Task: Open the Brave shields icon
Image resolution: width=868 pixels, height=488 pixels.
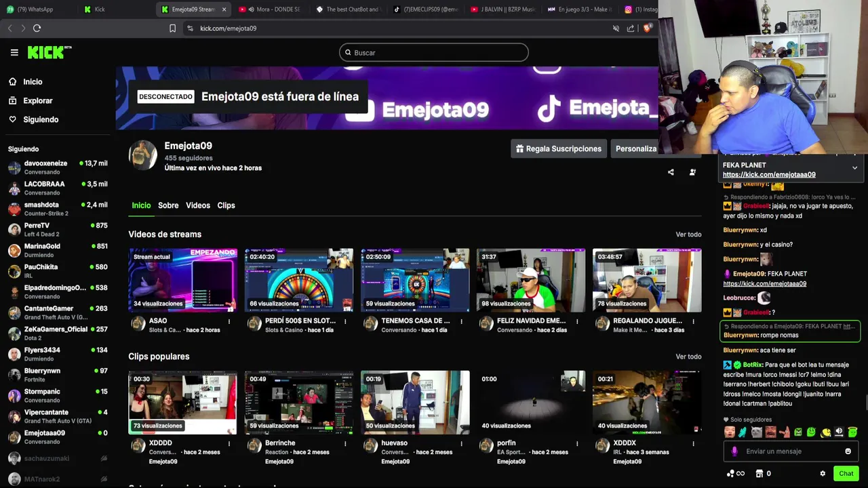Action: (647, 28)
